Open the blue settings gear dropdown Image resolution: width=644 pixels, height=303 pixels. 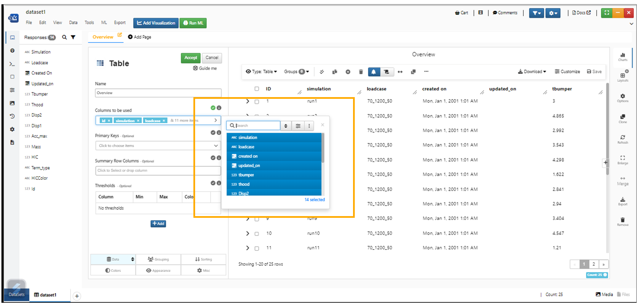pos(553,13)
